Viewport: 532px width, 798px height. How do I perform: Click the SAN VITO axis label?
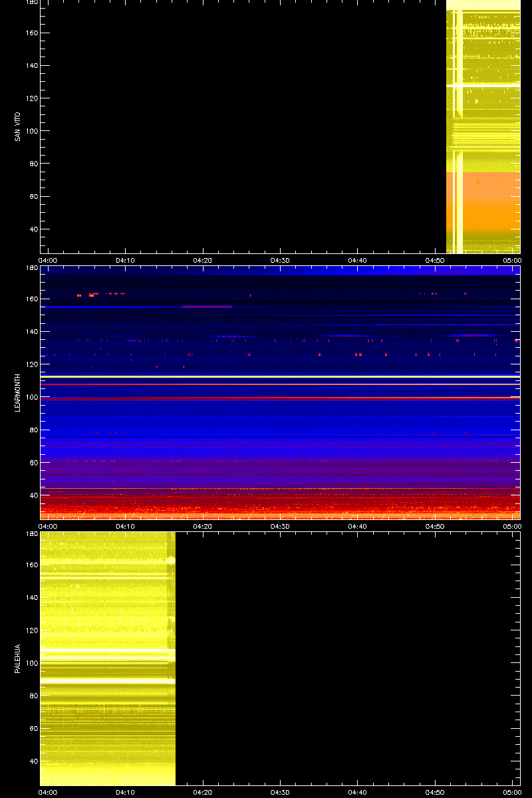point(18,126)
